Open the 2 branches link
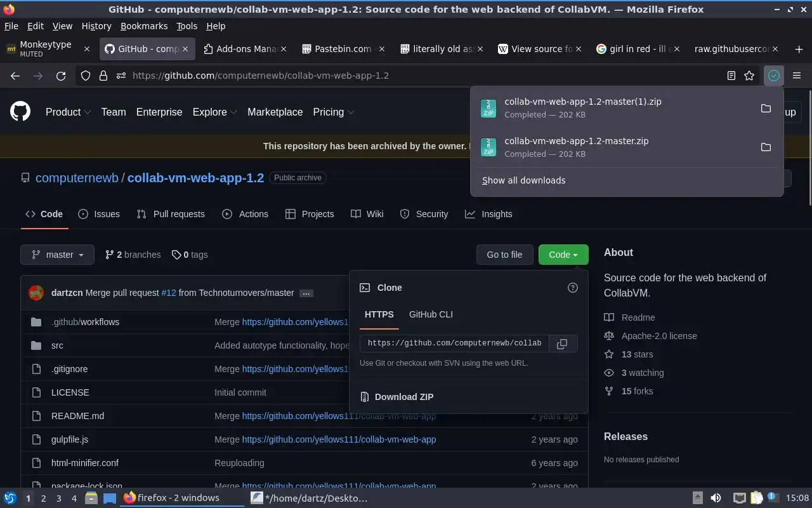The height and width of the screenshot is (508, 812). coord(133,255)
